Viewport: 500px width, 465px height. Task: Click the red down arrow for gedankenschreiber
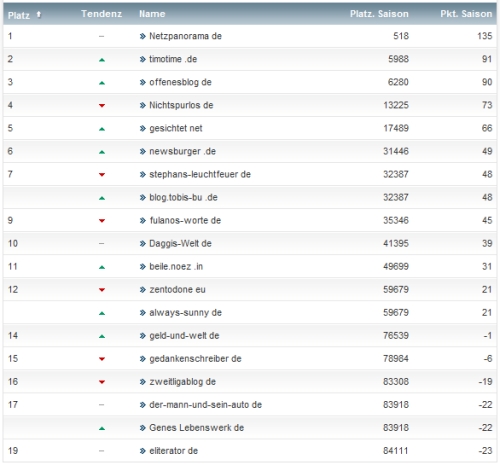102,359
